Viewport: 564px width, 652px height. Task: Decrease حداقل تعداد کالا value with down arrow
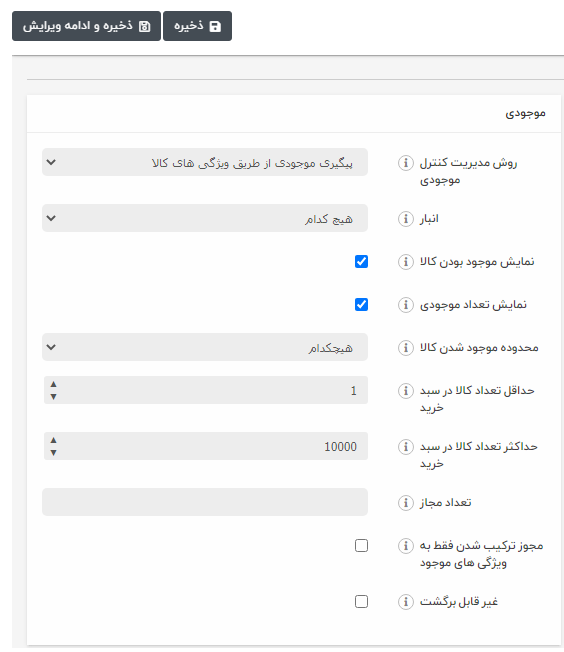click(53, 397)
